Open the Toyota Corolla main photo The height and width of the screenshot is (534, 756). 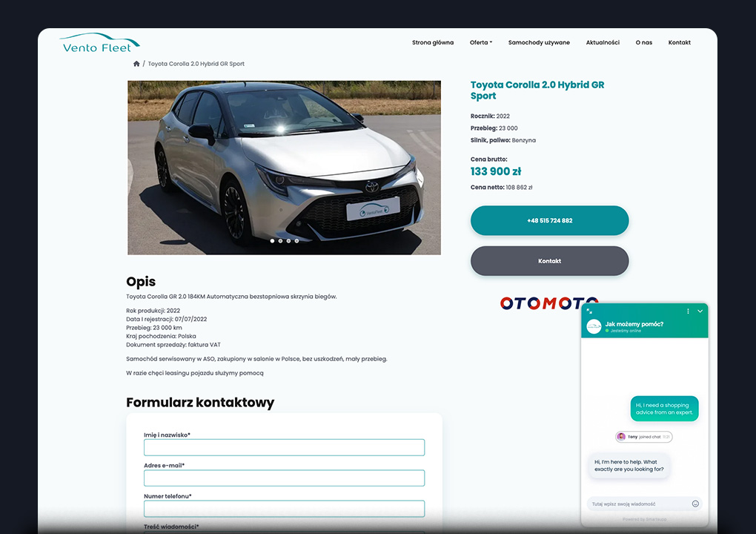point(284,168)
